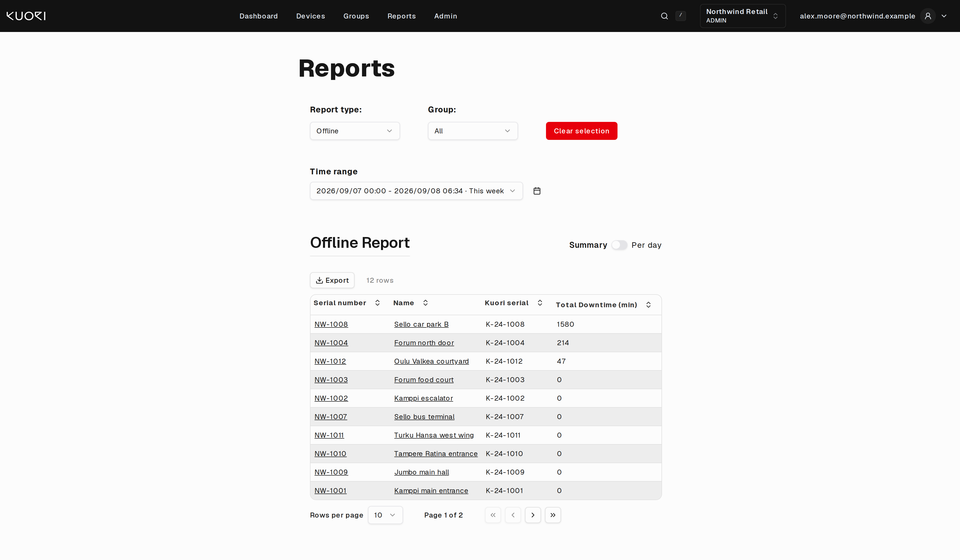
Task: Click K-24-1007 Kuori serial cell
Action: [505, 416]
